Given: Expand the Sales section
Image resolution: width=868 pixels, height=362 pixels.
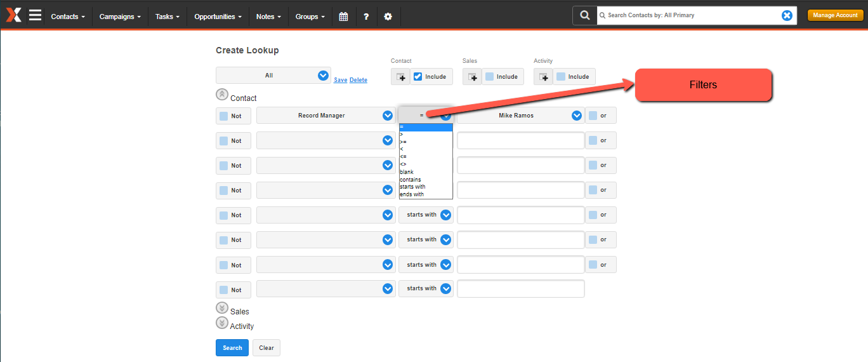Looking at the screenshot, I should pos(221,308).
